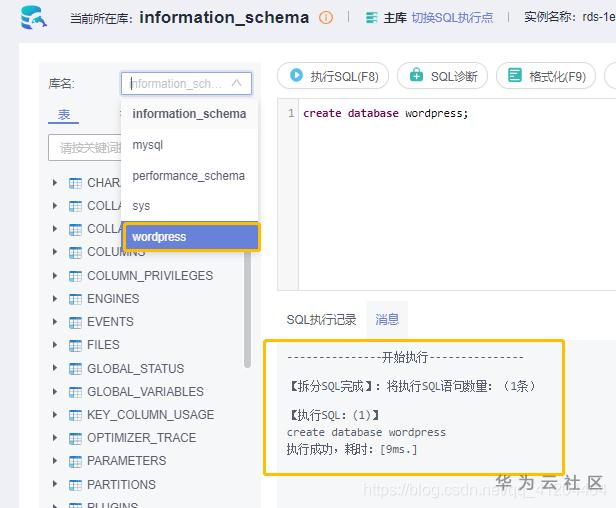The height and width of the screenshot is (508, 616).
Task: Click table icon next to FILES
Action: 75,345
